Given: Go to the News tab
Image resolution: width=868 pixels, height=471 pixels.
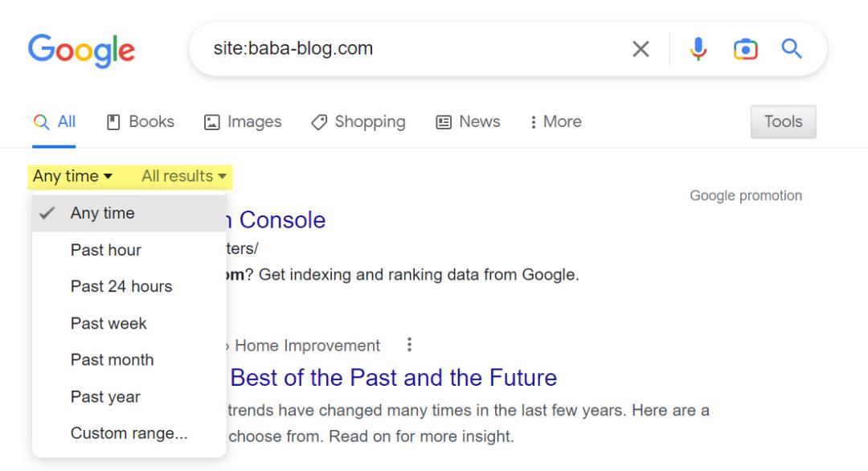Looking at the screenshot, I should pyautogui.click(x=468, y=122).
